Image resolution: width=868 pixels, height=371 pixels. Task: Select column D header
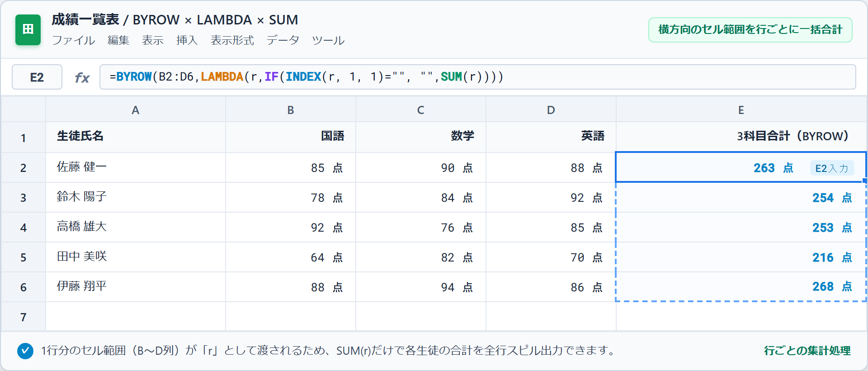click(551, 109)
